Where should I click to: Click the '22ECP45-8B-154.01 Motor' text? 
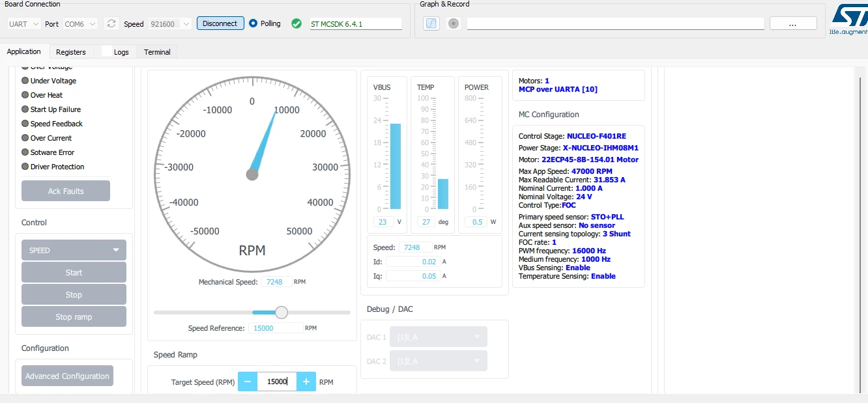[x=590, y=160]
